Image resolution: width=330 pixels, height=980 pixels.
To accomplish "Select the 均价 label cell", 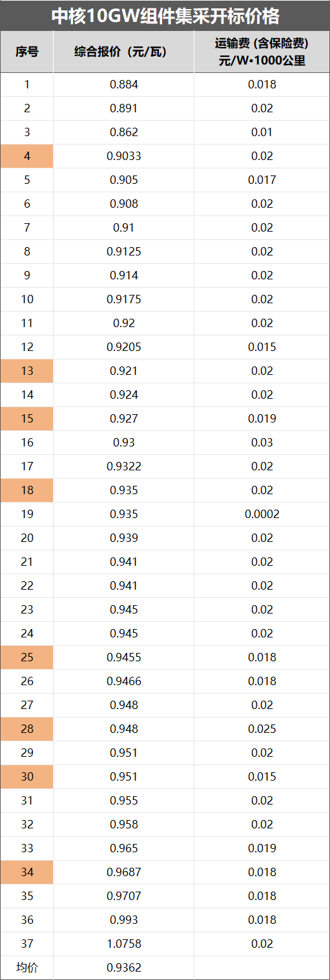I will point(26,968).
